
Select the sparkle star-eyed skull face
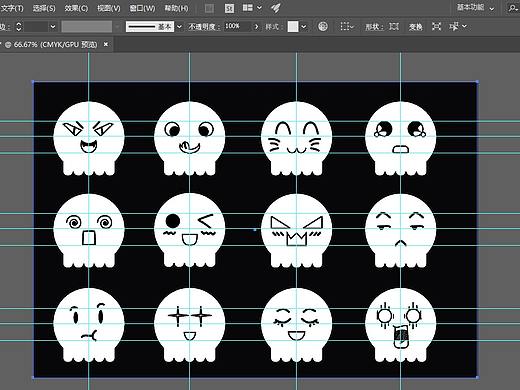[189, 325]
